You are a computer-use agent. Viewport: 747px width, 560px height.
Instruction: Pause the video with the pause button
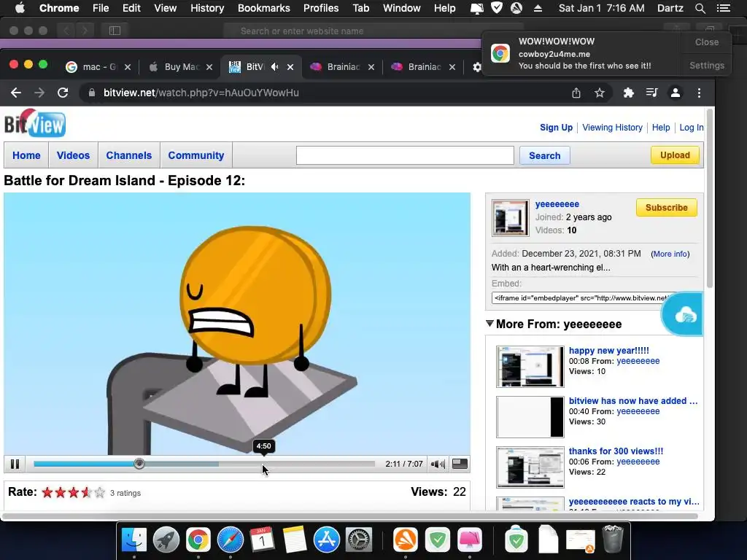[x=15, y=464]
